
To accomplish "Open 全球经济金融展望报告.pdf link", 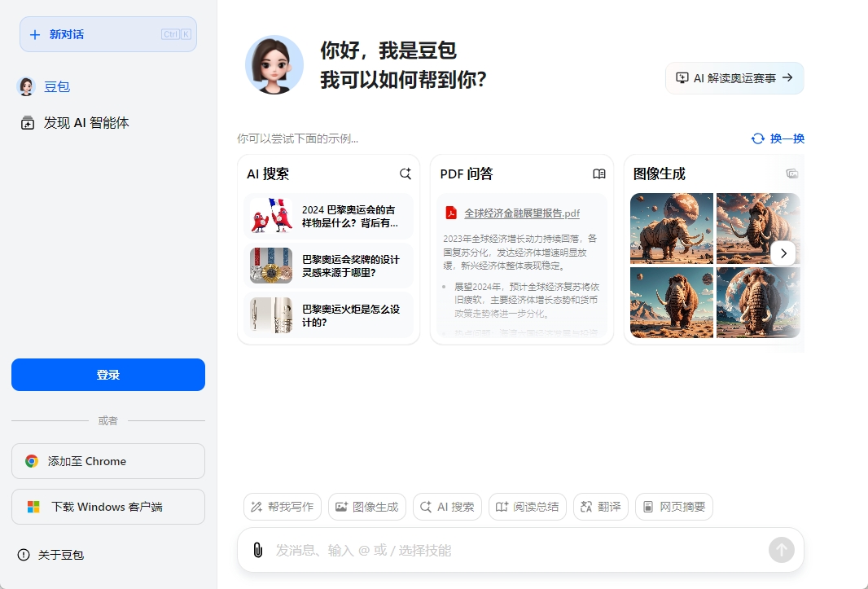I will (522, 213).
